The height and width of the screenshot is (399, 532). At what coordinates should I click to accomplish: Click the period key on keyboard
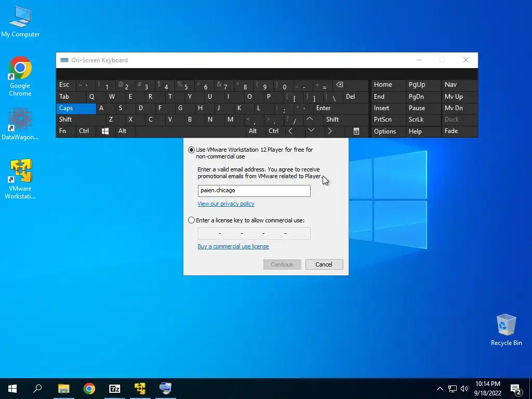[x=273, y=119]
